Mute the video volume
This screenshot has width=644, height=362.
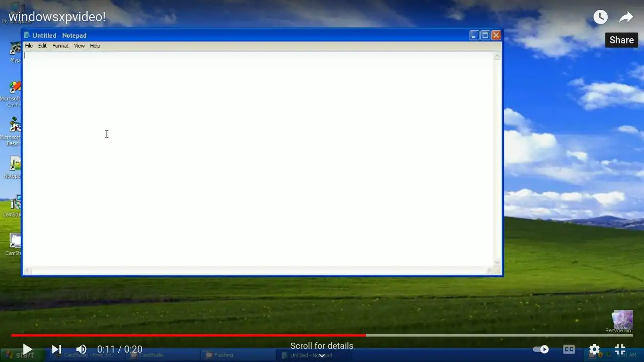(82, 349)
